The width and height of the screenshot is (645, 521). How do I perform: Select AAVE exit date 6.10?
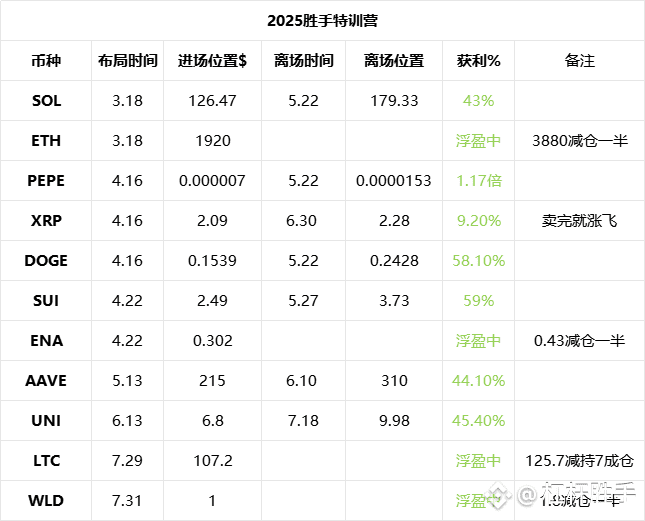pos(302,381)
